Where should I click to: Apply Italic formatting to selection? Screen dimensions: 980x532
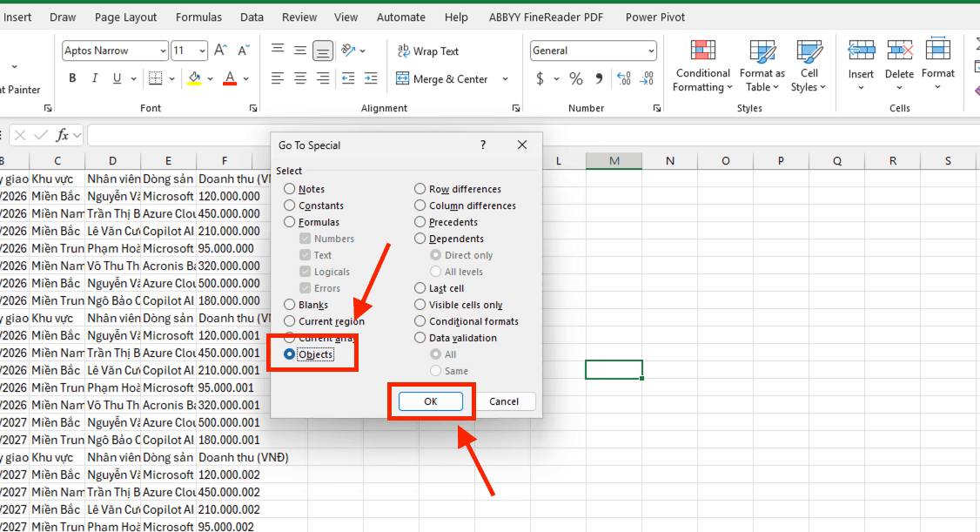click(x=95, y=78)
